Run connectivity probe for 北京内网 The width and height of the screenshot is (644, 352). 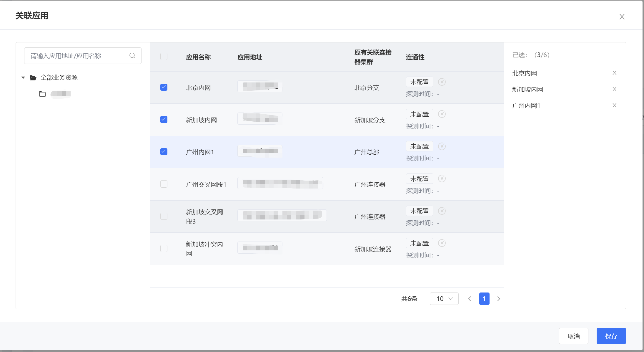pos(442,82)
